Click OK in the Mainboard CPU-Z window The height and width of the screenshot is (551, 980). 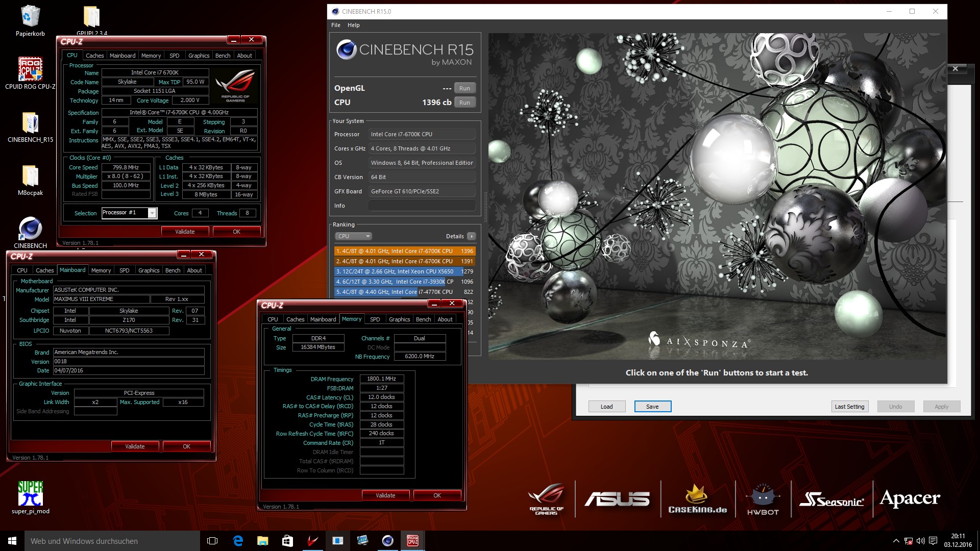(186, 446)
